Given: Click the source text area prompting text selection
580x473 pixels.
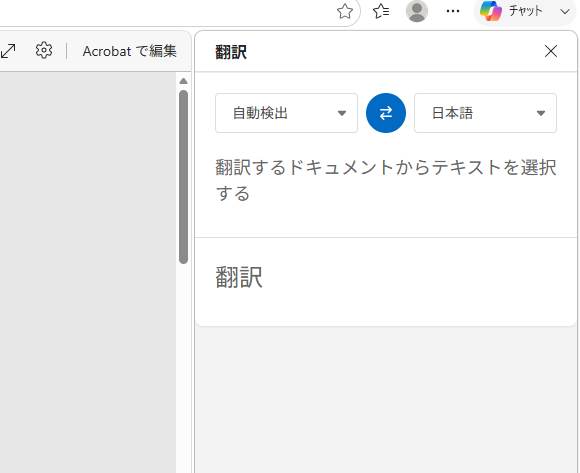Looking at the screenshot, I should pyautogui.click(x=386, y=180).
